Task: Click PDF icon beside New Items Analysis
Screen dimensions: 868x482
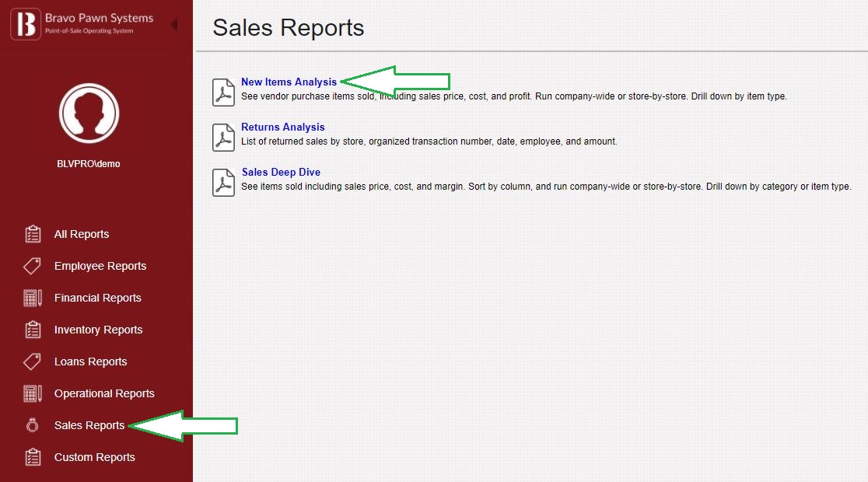Action: 224,92
